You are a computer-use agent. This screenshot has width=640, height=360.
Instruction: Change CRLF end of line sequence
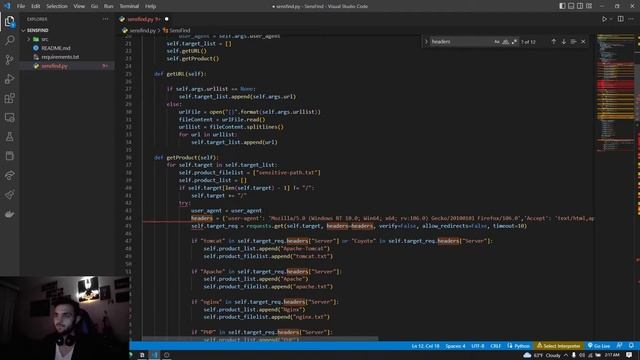pos(496,346)
